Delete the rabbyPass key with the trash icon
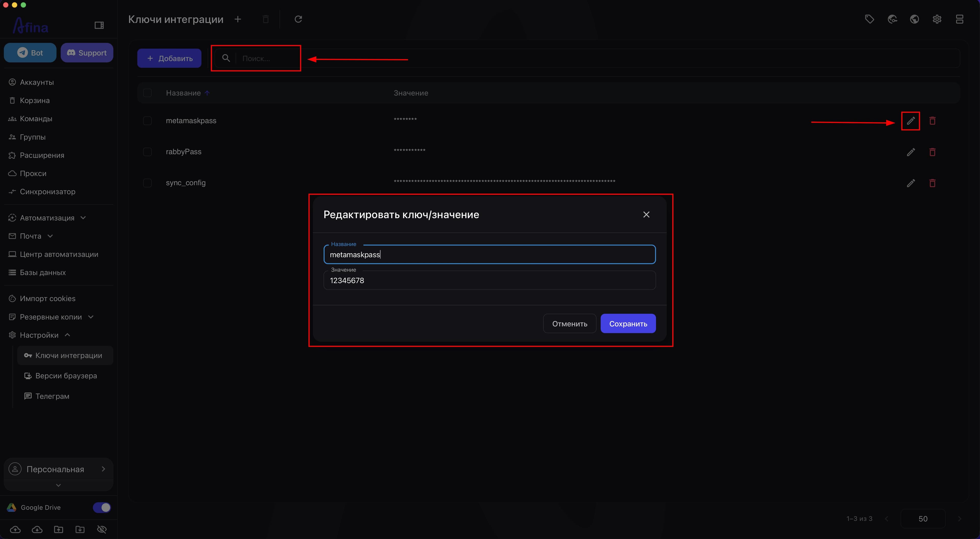Image resolution: width=980 pixels, height=539 pixels. (933, 152)
